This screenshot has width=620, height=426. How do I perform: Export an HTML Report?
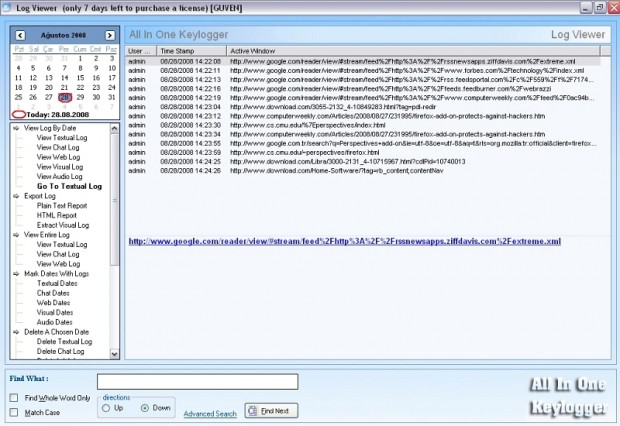point(57,216)
